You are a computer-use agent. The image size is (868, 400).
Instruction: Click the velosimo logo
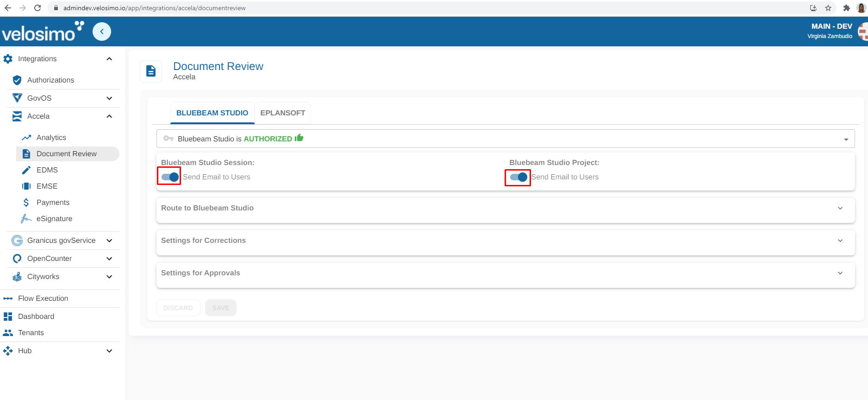tap(43, 32)
